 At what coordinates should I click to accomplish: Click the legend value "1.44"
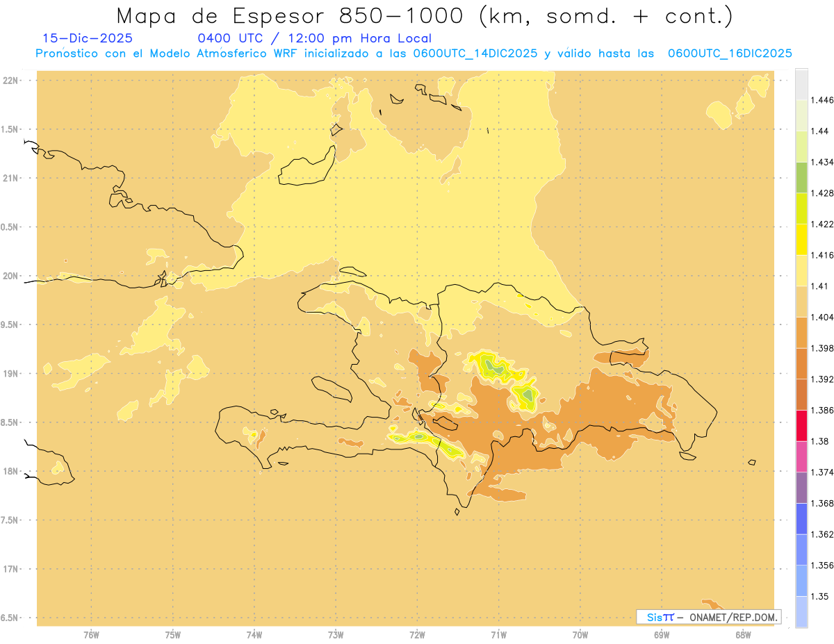[820, 131]
